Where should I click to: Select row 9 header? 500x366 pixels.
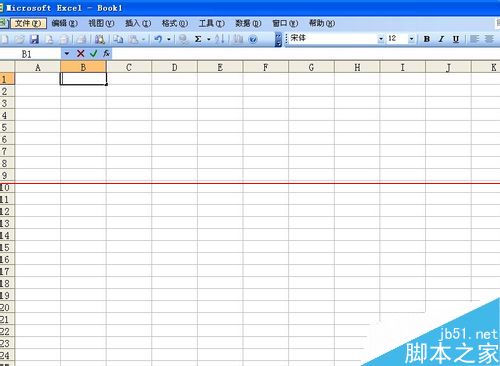[7, 175]
